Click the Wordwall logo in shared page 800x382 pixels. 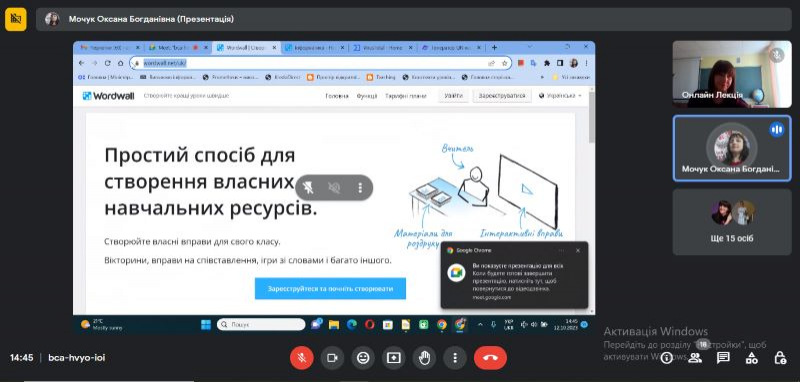tap(108, 95)
